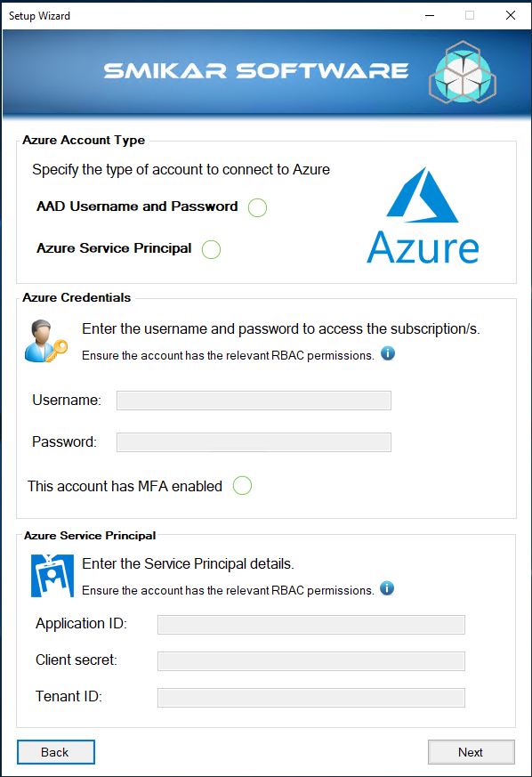Click info icon in Azure Service Principal section
This screenshot has width=532, height=777.
point(387,588)
